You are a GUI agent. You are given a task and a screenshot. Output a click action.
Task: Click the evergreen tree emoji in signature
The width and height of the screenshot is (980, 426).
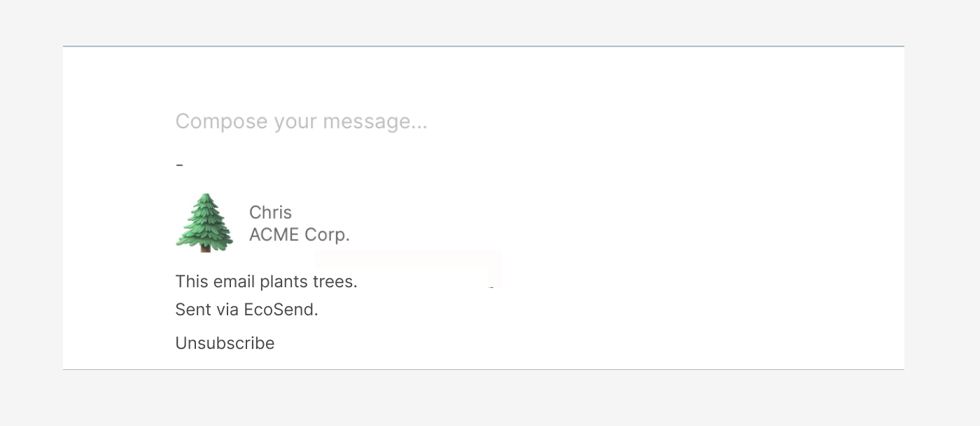[x=204, y=223]
